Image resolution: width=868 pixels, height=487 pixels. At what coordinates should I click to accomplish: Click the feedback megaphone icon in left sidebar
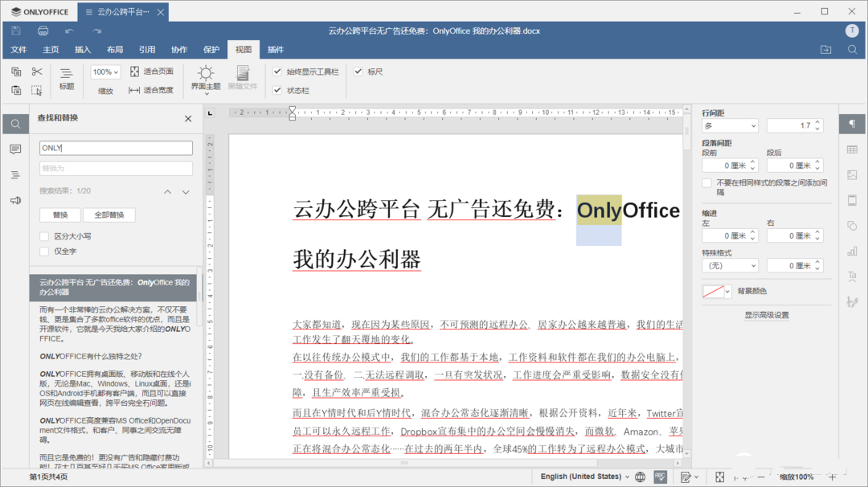(x=15, y=200)
